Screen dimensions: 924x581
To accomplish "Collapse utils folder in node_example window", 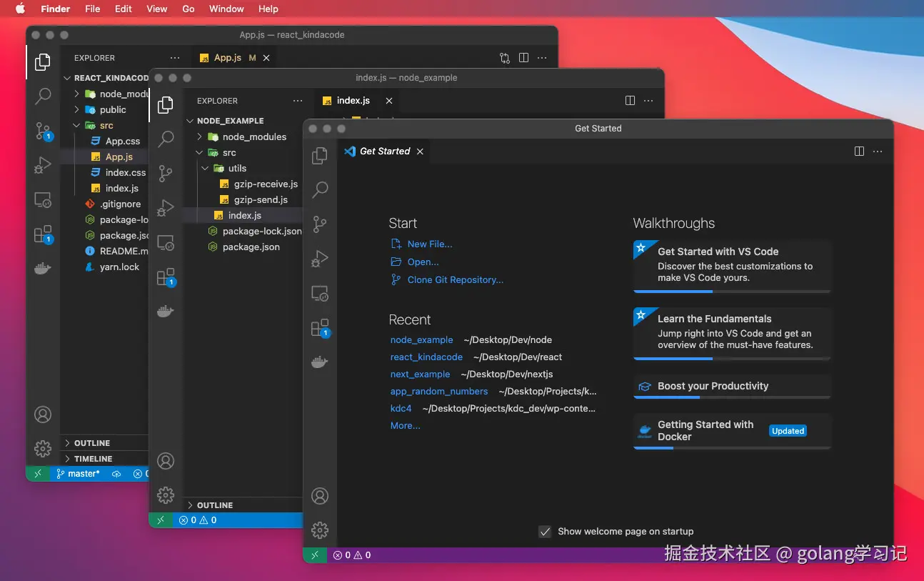I will pos(206,168).
